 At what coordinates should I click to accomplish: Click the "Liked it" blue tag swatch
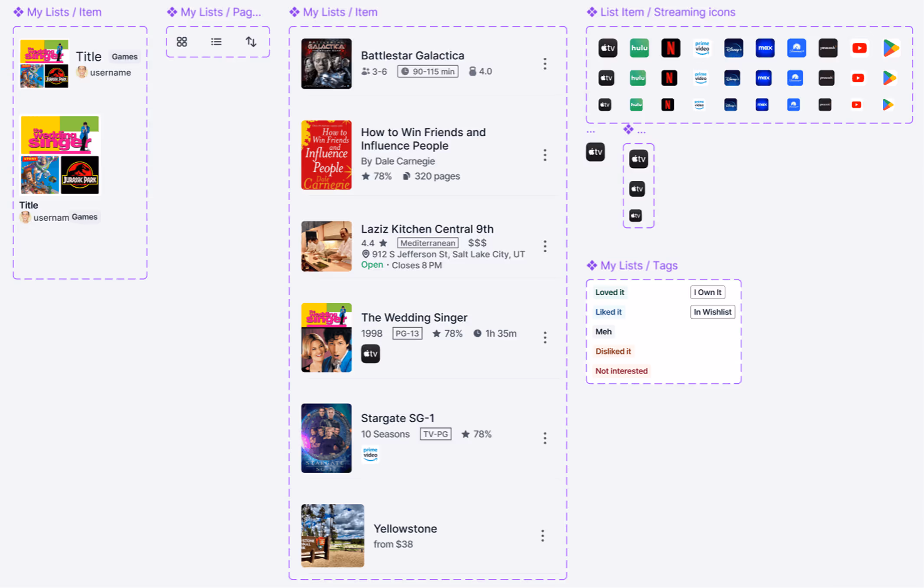click(x=608, y=312)
